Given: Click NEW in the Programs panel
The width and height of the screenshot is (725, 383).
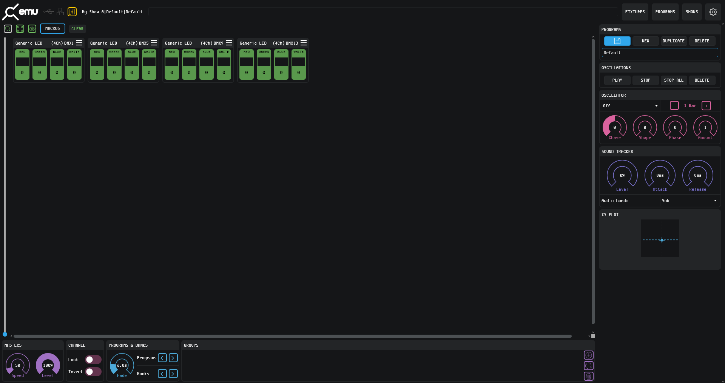Looking at the screenshot, I should [645, 41].
